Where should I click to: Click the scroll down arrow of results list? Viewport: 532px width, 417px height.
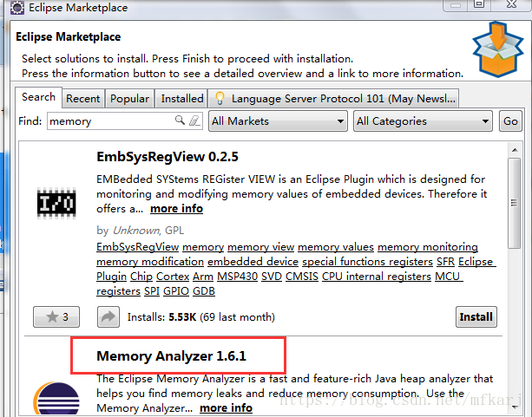515,407
